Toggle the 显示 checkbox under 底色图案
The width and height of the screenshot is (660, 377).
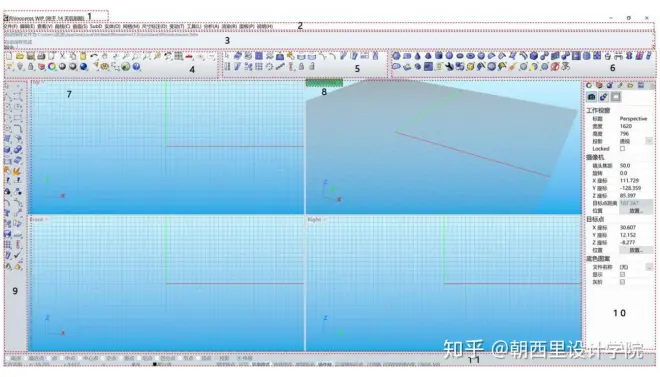click(623, 274)
